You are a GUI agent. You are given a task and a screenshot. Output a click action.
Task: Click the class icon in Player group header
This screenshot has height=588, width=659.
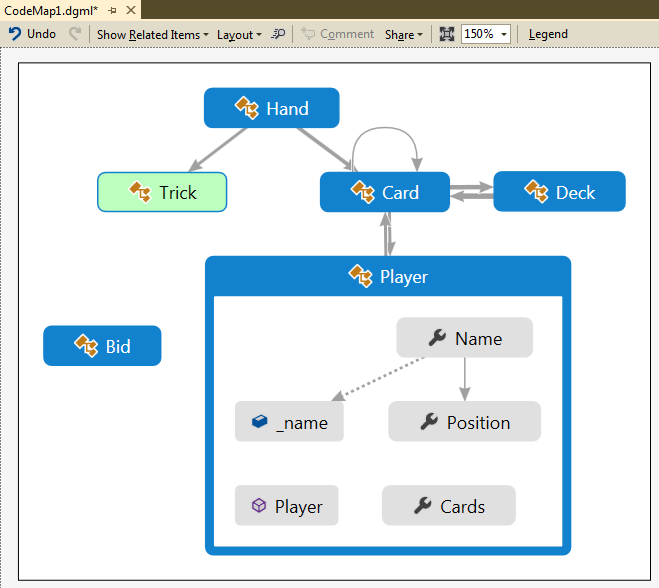[361, 276]
